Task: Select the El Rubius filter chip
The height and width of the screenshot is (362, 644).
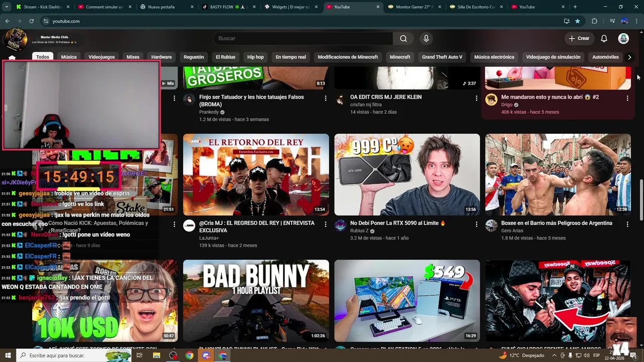Action: pyautogui.click(x=225, y=57)
